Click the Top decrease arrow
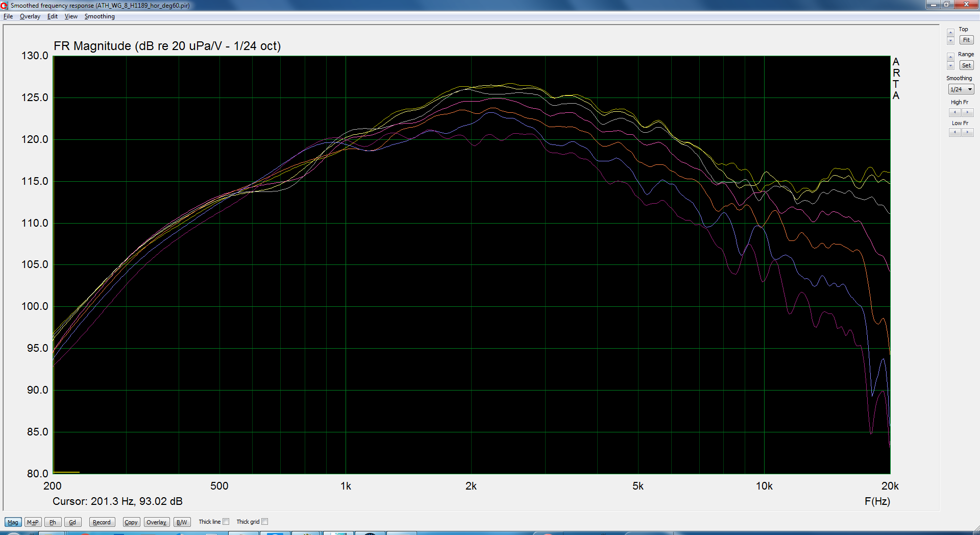Image resolution: width=980 pixels, height=535 pixels. tap(950, 41)
